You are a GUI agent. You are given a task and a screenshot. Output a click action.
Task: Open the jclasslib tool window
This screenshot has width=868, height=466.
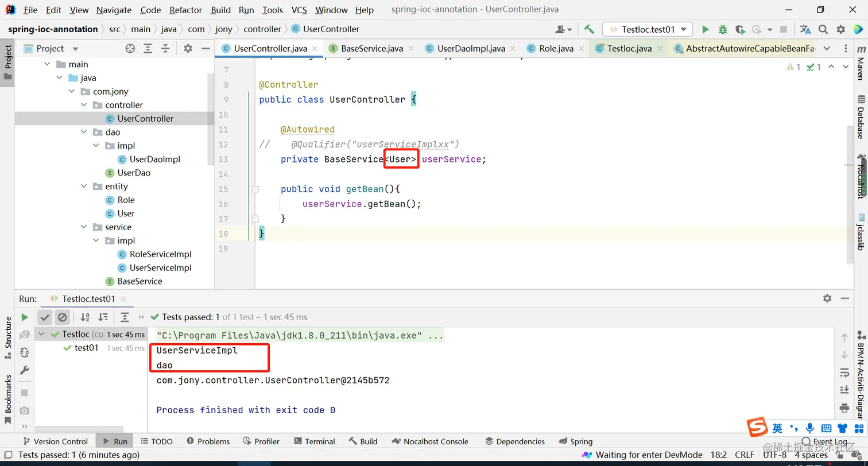pyautogui.click(x=860, y=232)
